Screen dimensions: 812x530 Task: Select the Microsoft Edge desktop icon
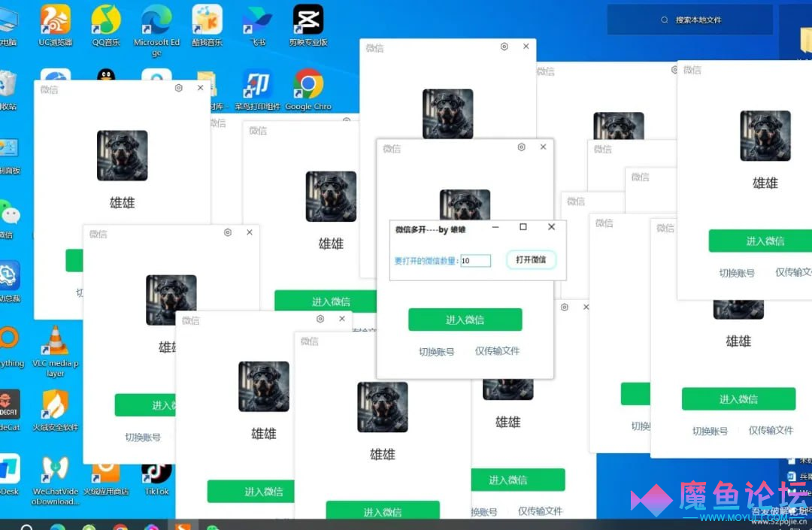point(156,30)
